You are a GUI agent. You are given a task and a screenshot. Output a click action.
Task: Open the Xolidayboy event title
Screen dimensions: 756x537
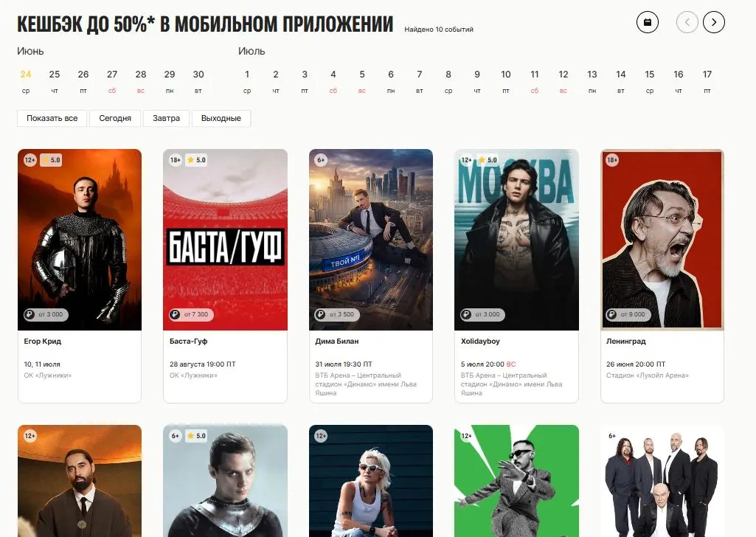(x=480, y=342)
